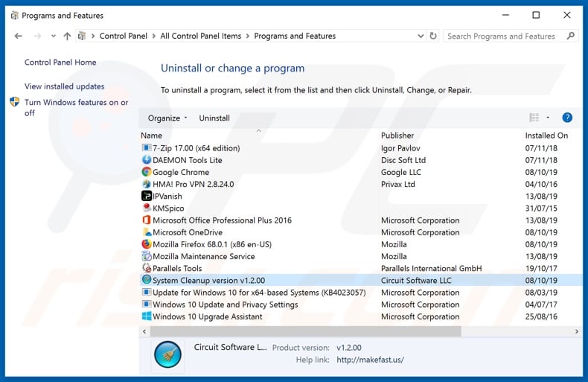Click the Update for Windows 10 KB4023057 icon
Viewport: 588px width, 382px height.
point(146,292)
